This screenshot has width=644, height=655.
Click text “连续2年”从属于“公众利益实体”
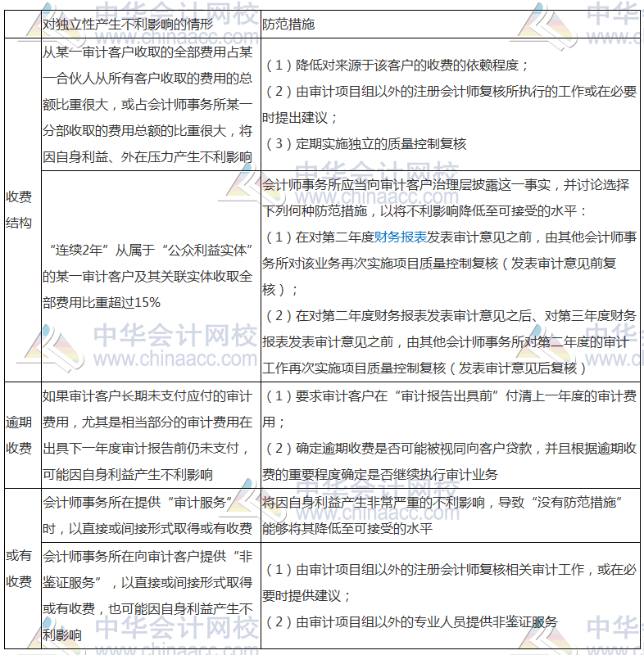[151, 251]
